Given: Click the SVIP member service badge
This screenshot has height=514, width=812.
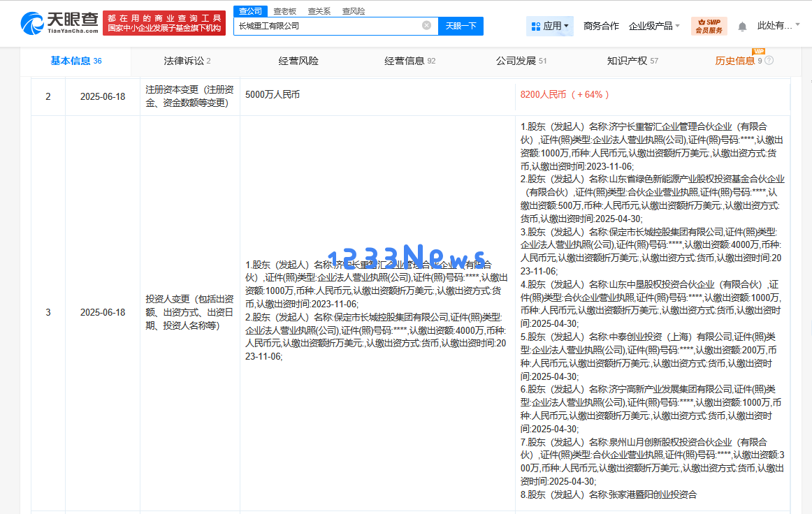Looking at the screenshot, I should pos(709,26).
